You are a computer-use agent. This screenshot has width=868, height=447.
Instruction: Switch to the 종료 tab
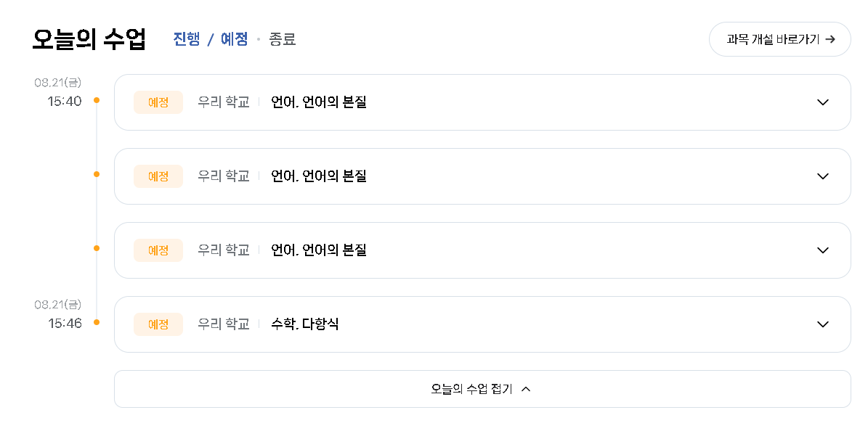click(283, 39)
